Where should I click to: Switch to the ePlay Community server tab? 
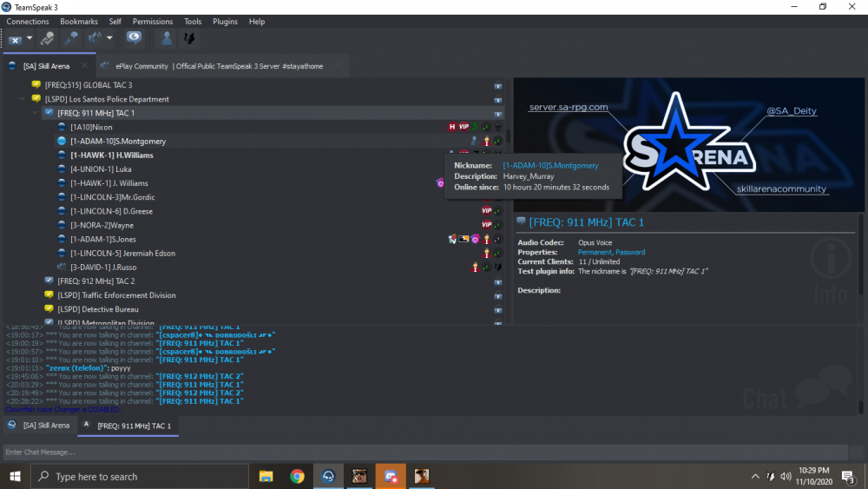coord(217,66)
